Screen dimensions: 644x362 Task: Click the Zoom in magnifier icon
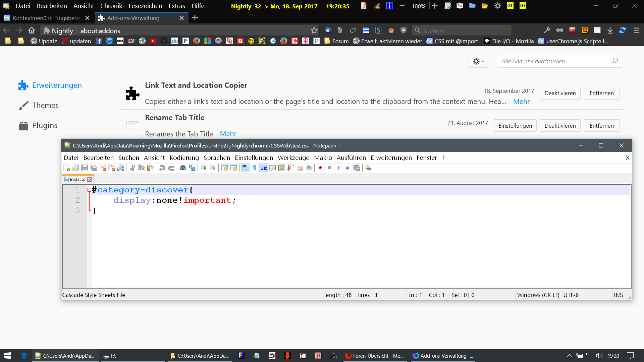(x=204, y=168)
